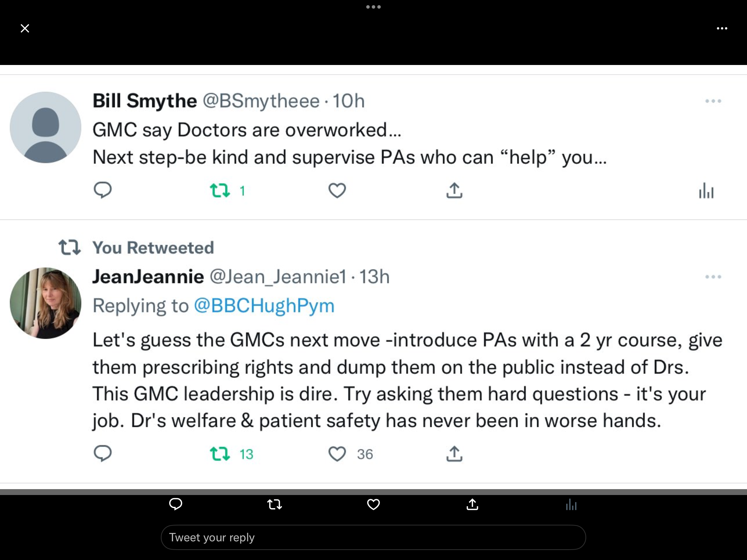The height and width of the screenshot is (560, 747).
Task: Reply to Bill Smythe's tweet
Action: tap(103, 190)
